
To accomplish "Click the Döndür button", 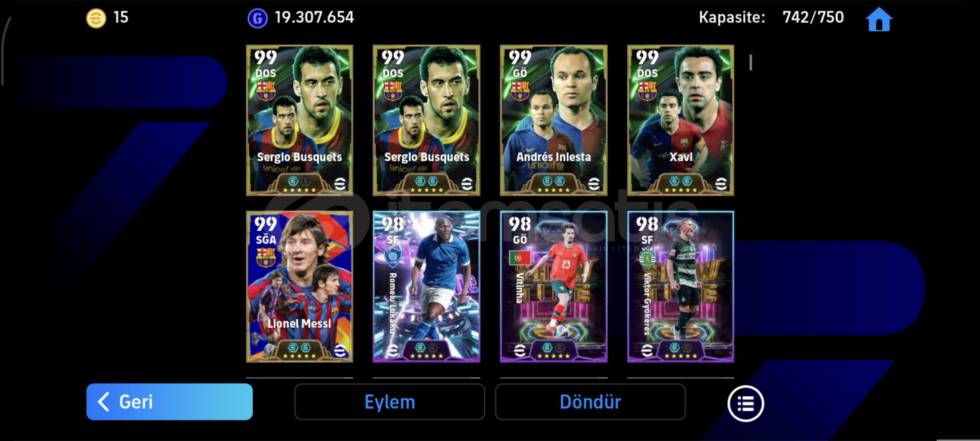I will 590,402.
